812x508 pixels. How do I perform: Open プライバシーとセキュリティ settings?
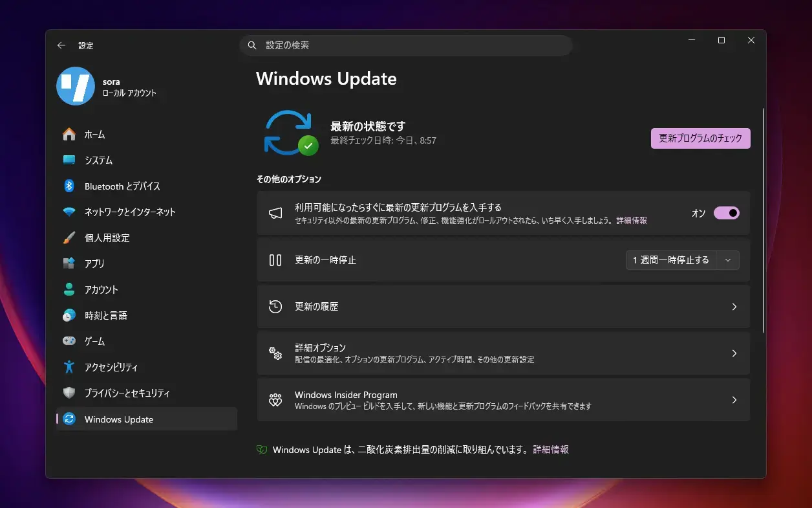coord(147,393)
